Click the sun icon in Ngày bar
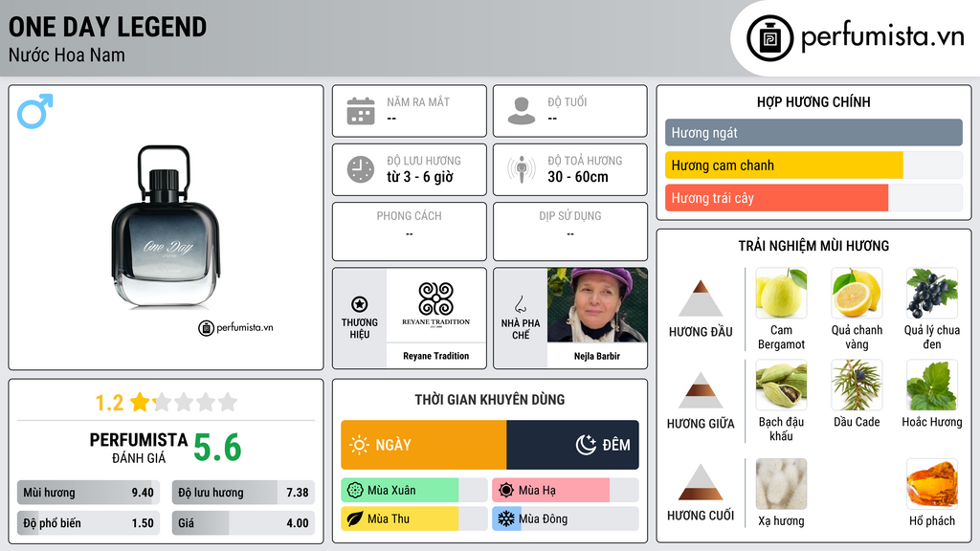The image size is (980, 551). tap(359, 445)
